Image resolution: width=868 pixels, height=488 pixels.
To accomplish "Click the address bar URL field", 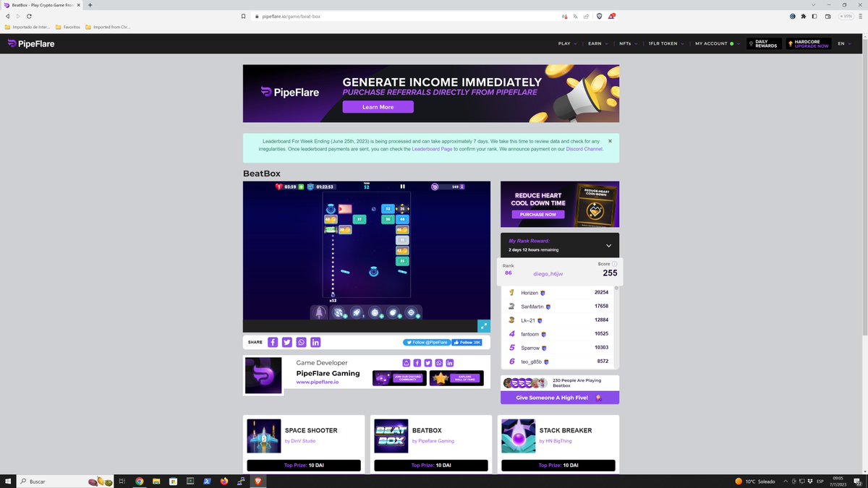I will pos(405,16).
